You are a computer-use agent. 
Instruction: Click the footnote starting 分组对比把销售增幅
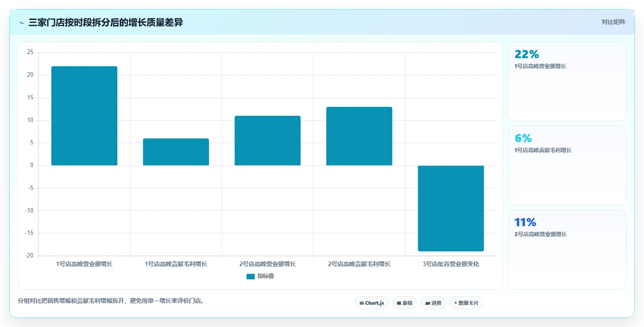pyautogui.click(x=111, y=301)
